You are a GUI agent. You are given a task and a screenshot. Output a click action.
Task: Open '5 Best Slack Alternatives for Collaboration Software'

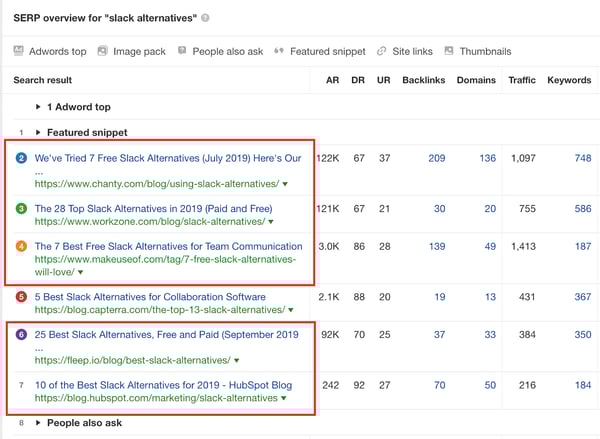click(x=150, y=297)
